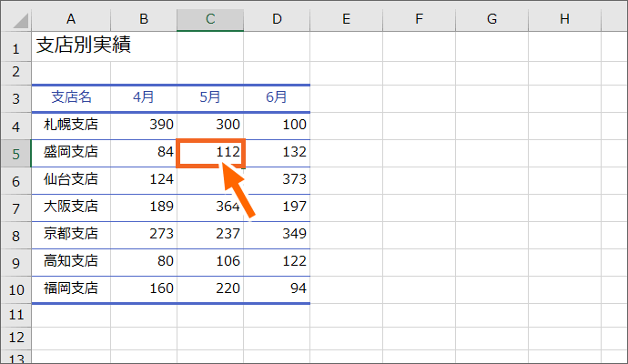Click cell with value 112
The width and height of the screenshot is (628, 364).
210,154
